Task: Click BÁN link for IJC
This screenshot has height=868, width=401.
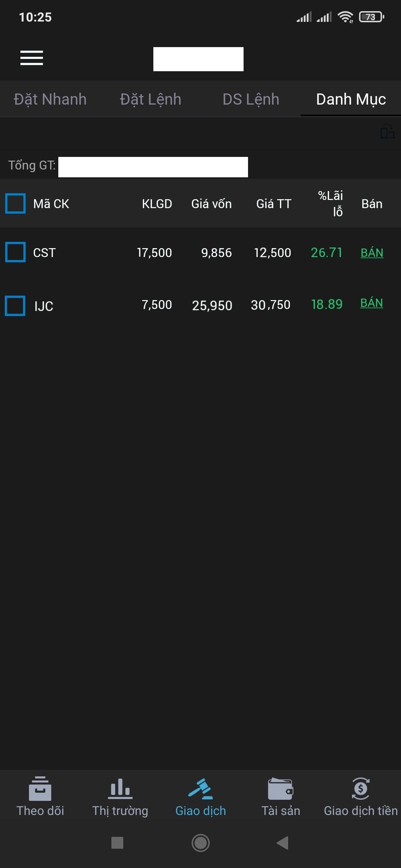Action: click(372, 303)
